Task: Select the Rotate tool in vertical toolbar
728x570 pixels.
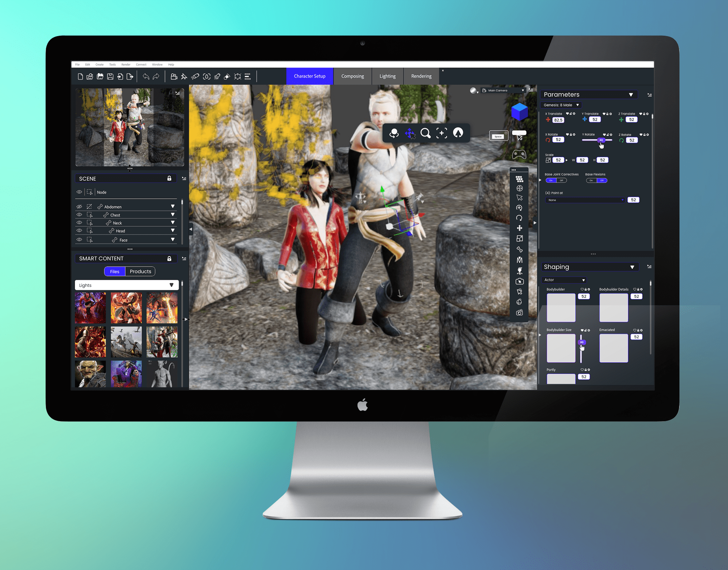Action: pyautogui.click(x=520, y=218)
